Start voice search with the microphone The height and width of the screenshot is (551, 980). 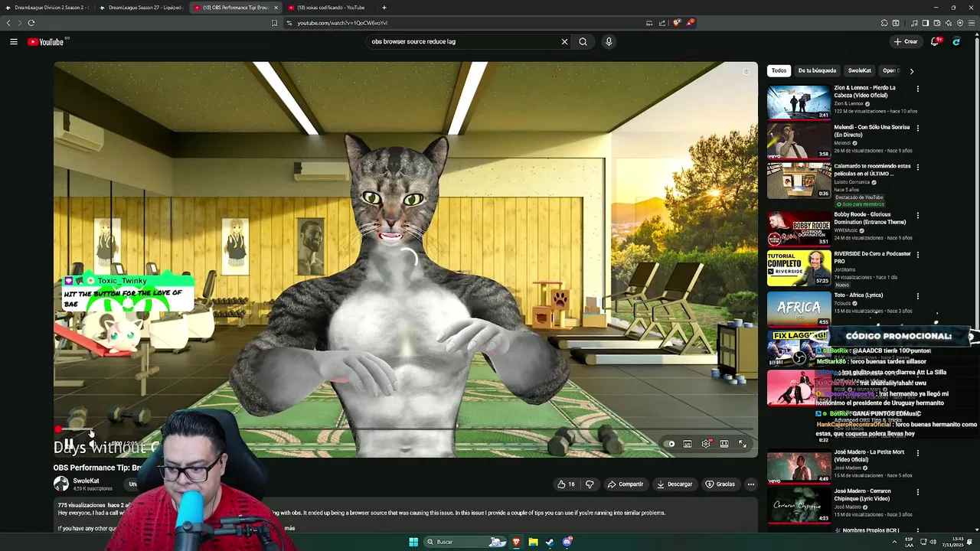pos(609,41)
